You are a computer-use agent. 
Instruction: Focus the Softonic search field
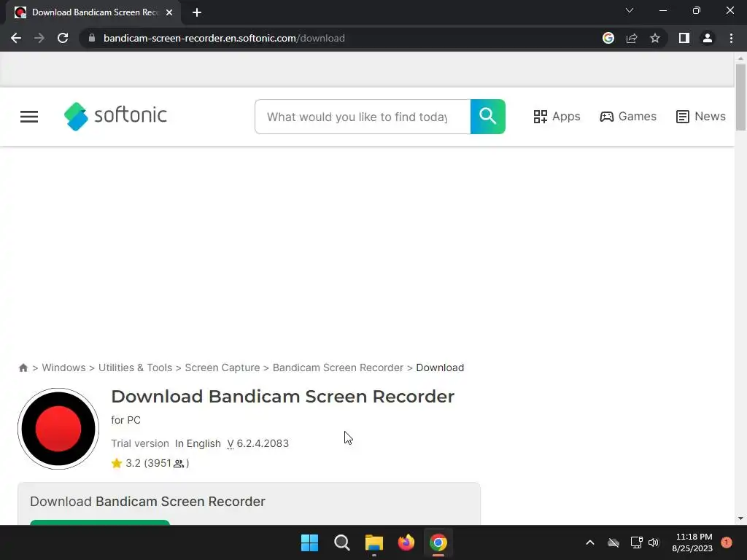coord(363,117)
